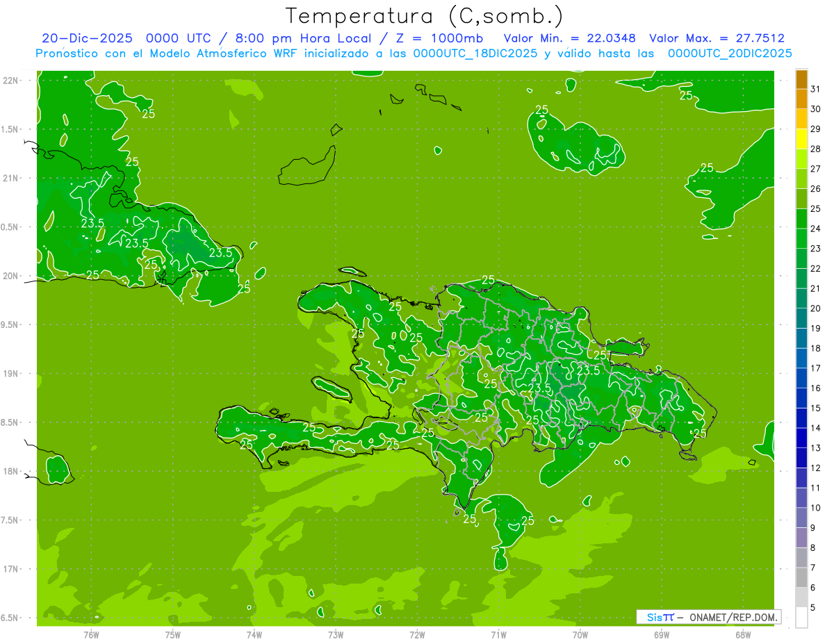Click the title 'Temperatura (C,somb.)'

pyautogui.click(x=425, y=15)
